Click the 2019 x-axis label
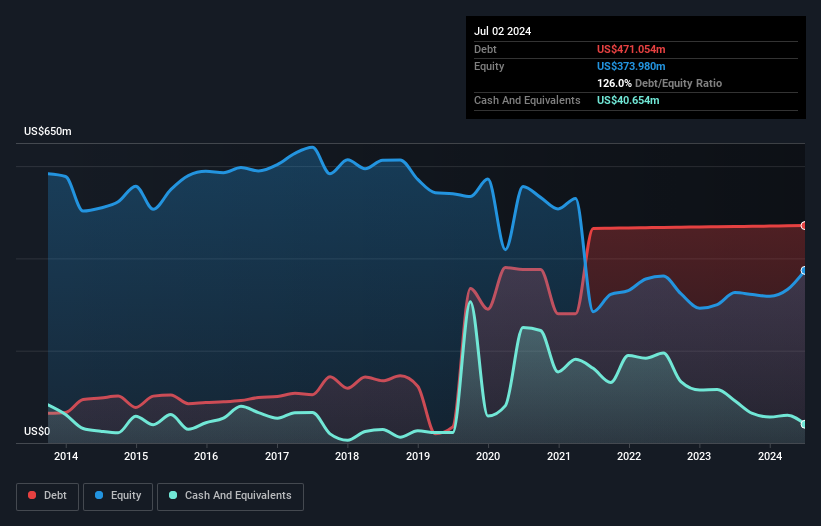Screen dimensions: 821x526 point(418,456)
